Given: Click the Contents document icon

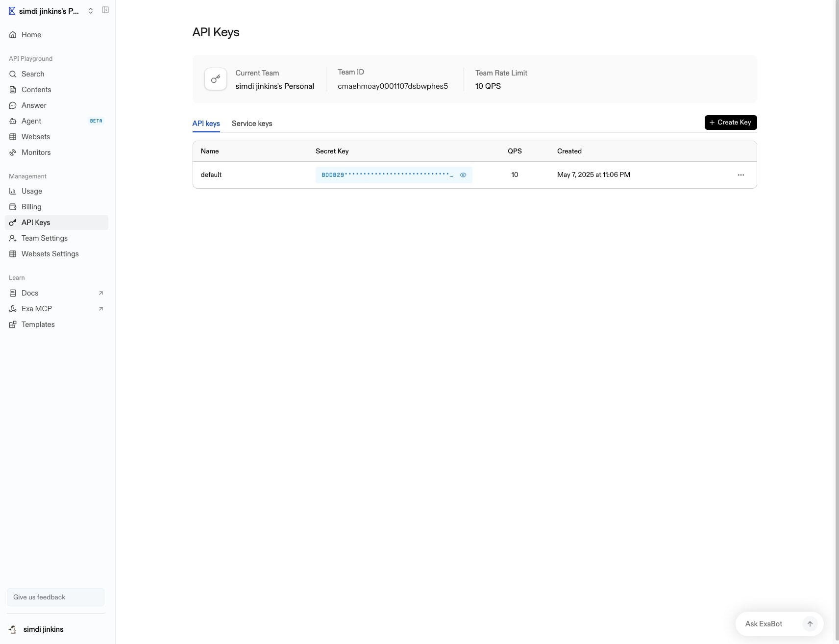Looking at the screenshot, I should [13, 90].
